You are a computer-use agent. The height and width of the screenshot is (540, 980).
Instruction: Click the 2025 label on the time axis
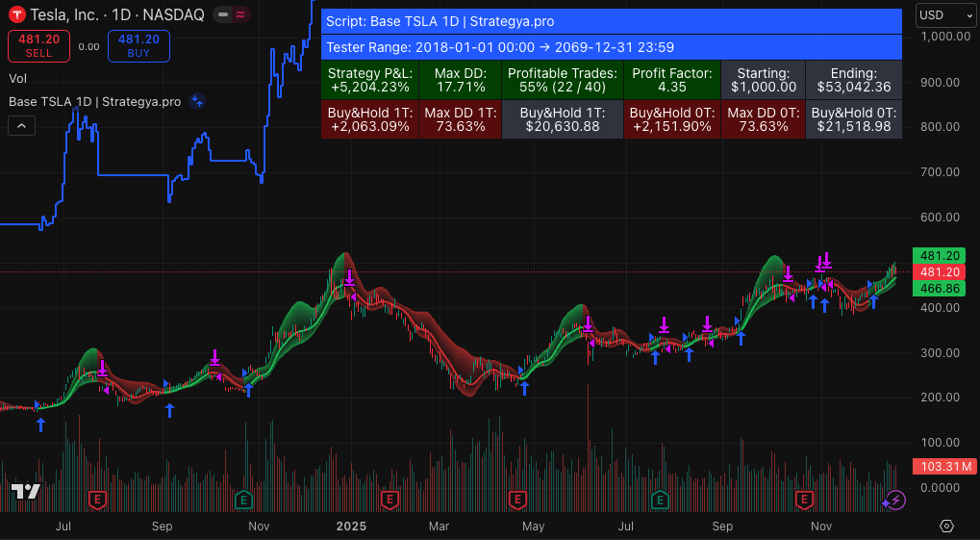(x=351, y=526)
